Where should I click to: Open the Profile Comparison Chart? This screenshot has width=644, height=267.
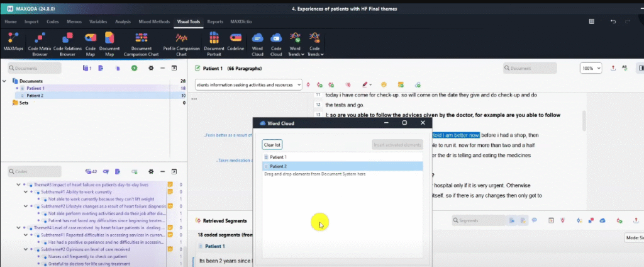pos(181,45)
